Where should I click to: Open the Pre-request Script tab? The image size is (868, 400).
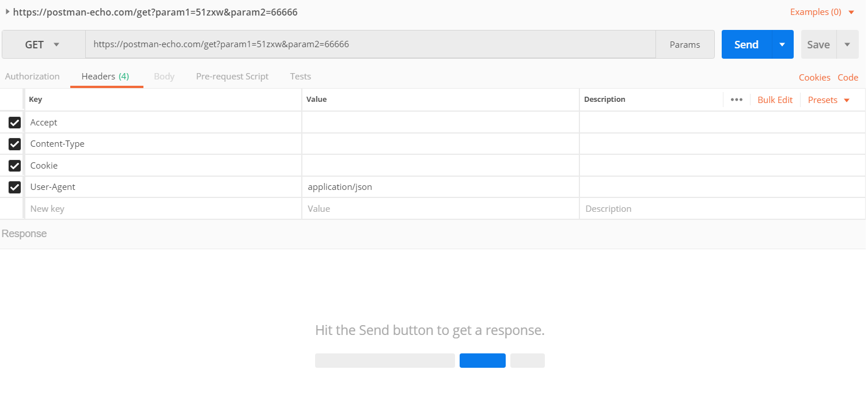tap(232, 77)
